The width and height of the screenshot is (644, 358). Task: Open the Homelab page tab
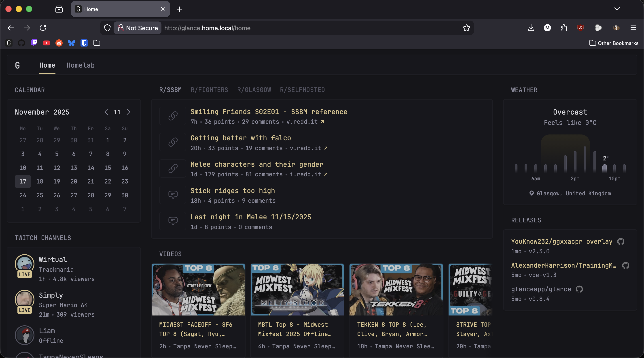(x=80, y=65)
